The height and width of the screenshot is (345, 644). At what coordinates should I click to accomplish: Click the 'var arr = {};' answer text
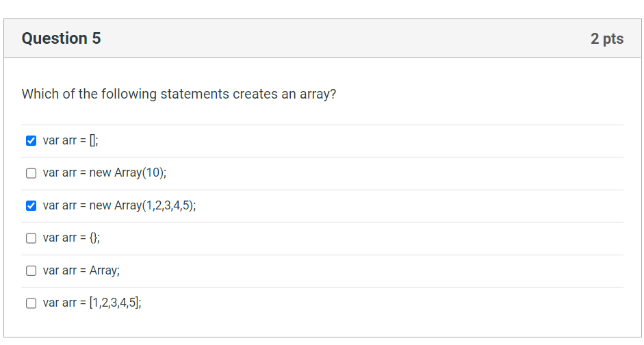pyautogui.click(x=71, y=238)
